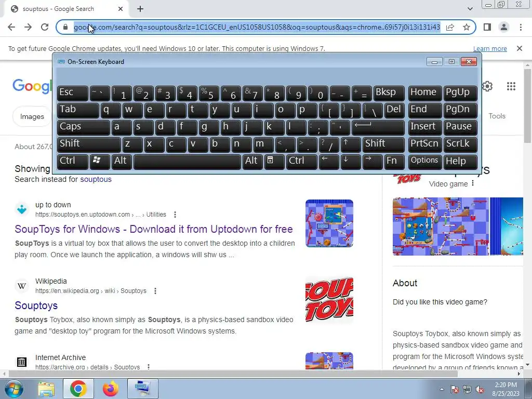This screenshot has height=399, width=532.
Task: Open Firefox from the taskbar
Action: coord(111,389)
